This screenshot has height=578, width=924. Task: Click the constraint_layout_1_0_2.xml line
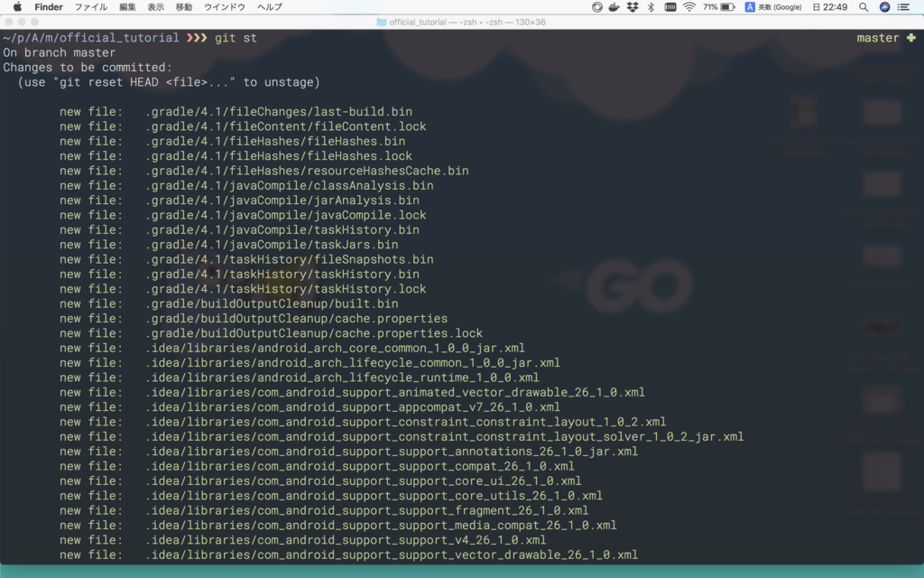click(x=363, y=421)
